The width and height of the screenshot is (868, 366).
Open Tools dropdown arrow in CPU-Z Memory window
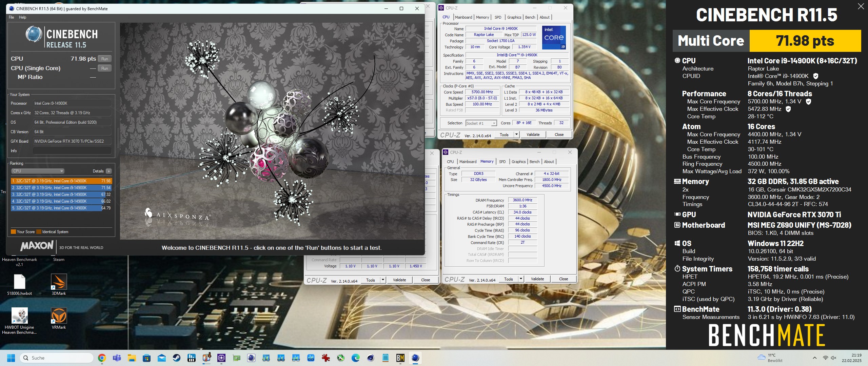(x=521, y=279)
